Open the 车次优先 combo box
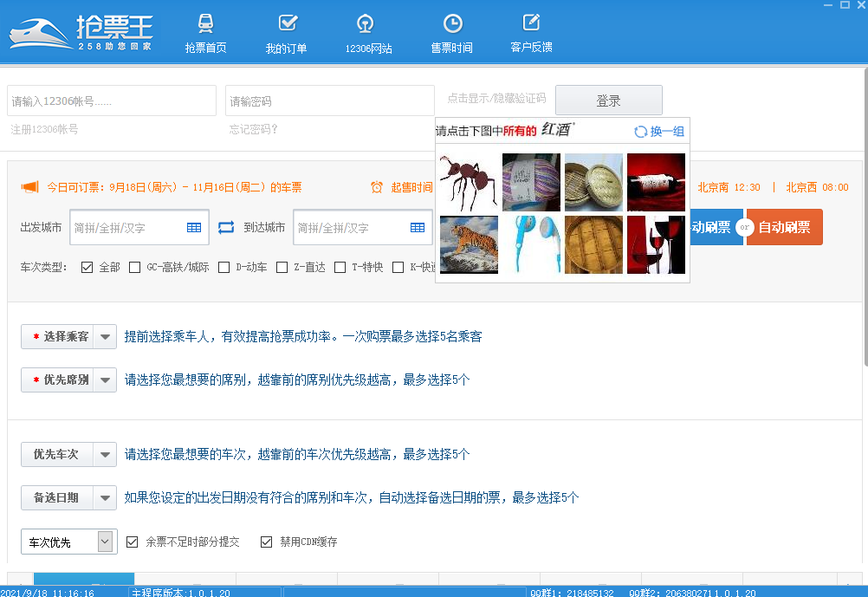Screen dimensions: 868x597 68,541
